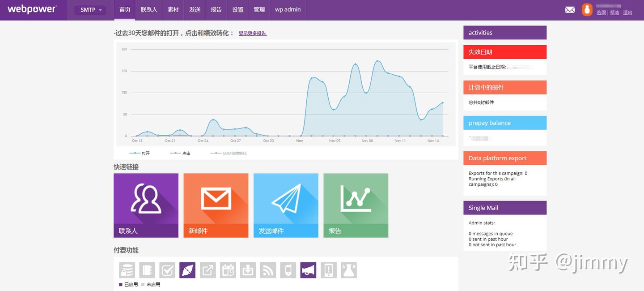Click the download tray feature icon
This screenshot has width=644, height=291.
[248, 270]
